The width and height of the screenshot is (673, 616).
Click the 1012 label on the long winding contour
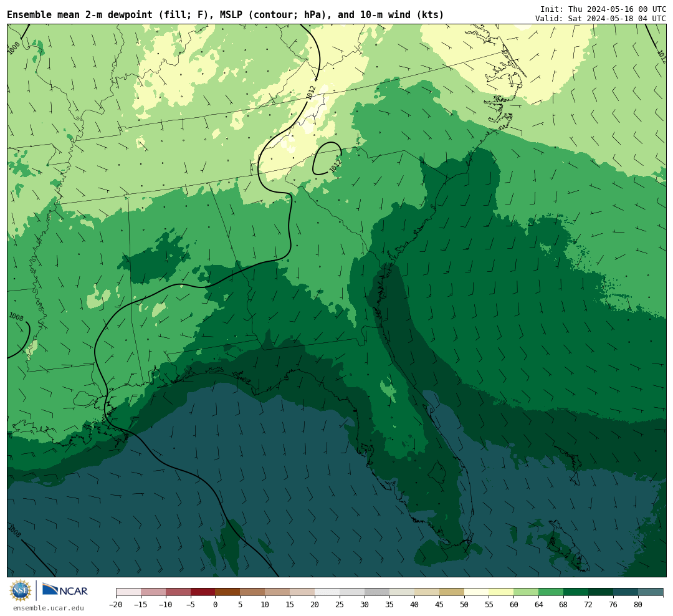click(x=312, y=93)
